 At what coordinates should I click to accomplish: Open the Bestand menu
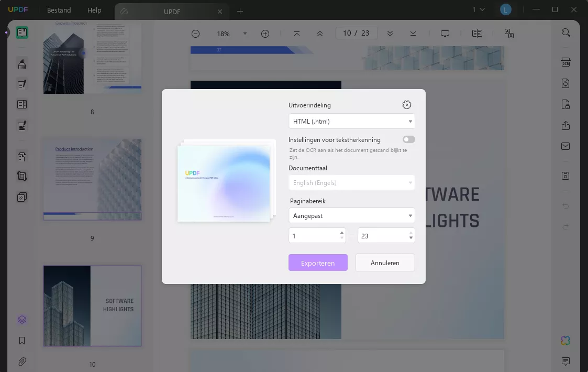[x=59, y=10]
